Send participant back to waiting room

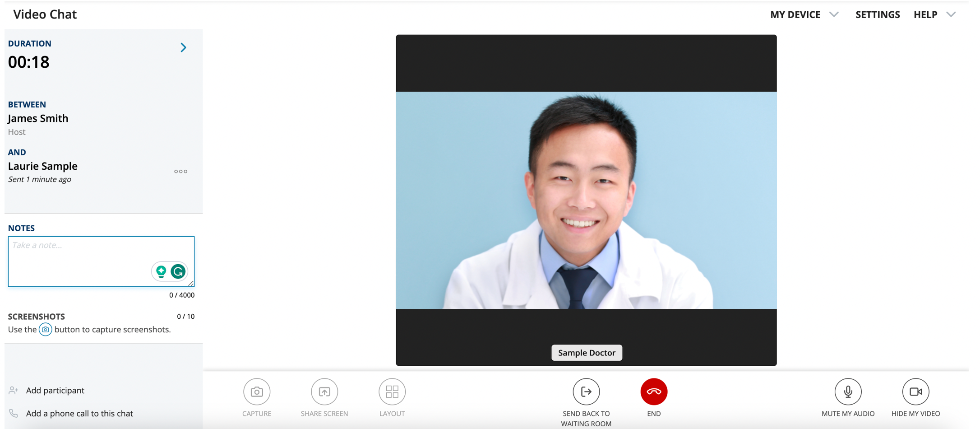point(586,392)
